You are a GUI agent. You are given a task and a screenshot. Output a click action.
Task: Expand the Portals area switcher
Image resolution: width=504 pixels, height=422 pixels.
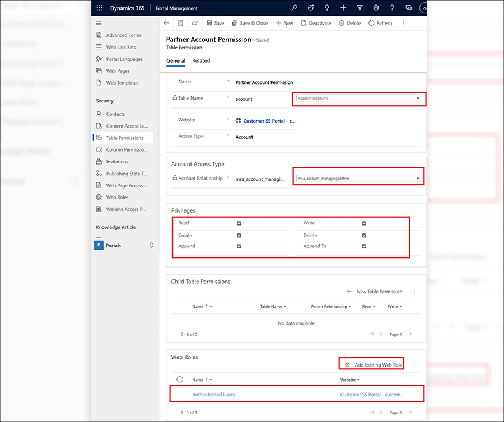151,245
